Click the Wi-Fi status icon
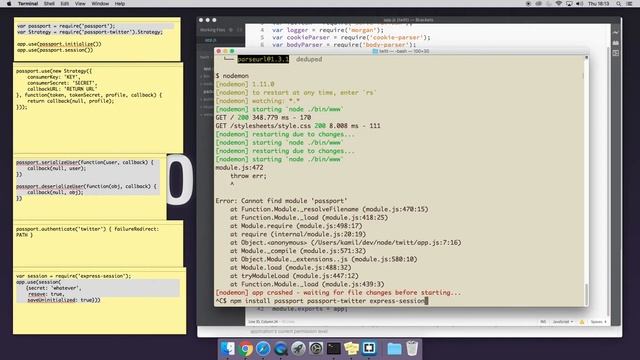 558,4
